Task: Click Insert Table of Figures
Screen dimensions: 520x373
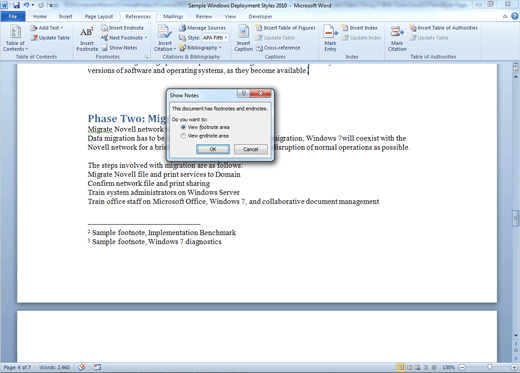Action: coord(286,28)
